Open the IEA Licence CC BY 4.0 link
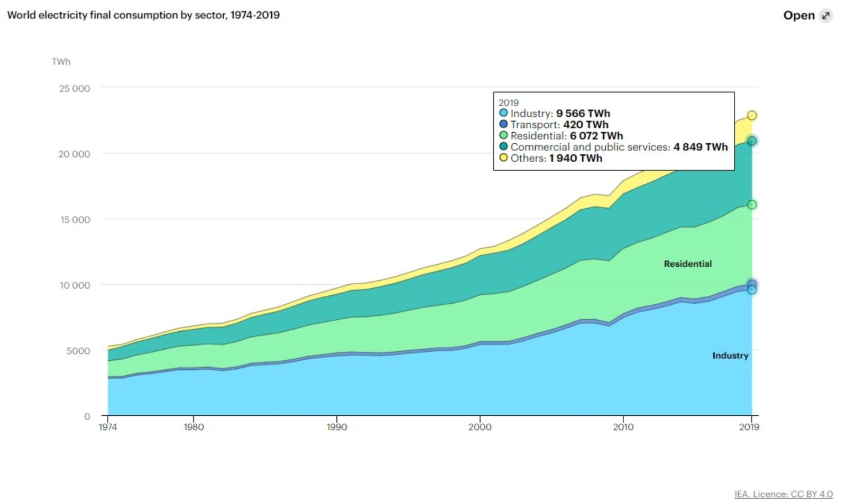This screenshot has width=846, height=504. point(783,494)
